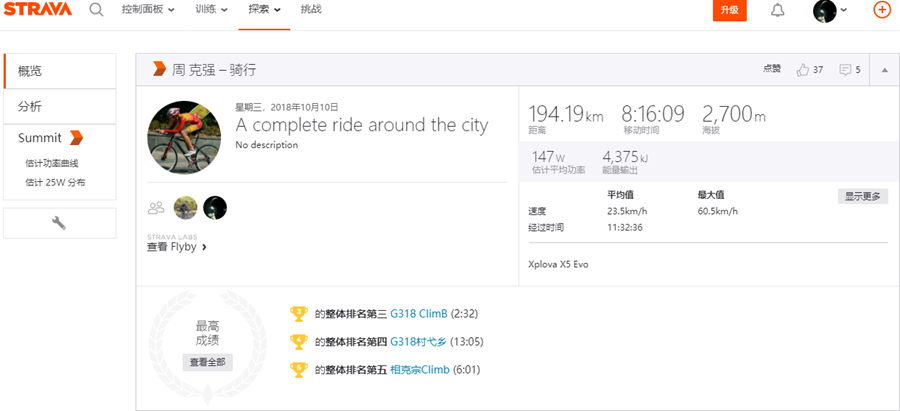Viewport: 900px width, 411px height.
Task: Open the comments icon with 5
Action: click(x=845, y=69)
